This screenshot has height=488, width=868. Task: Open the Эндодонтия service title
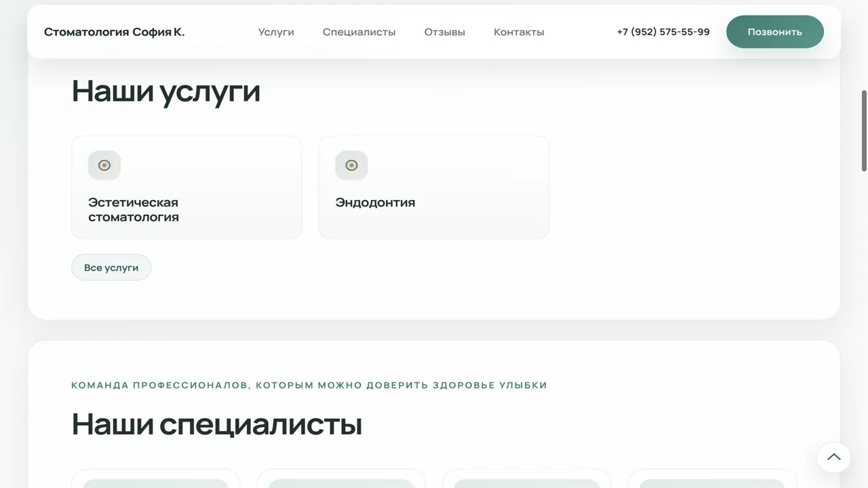point(375,202)
